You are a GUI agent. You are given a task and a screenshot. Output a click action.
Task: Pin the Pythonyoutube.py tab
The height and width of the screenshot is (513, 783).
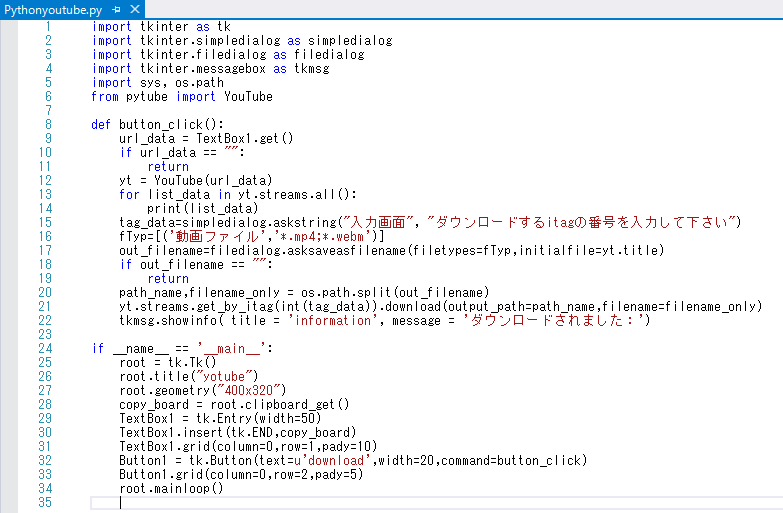coord(117,8)
